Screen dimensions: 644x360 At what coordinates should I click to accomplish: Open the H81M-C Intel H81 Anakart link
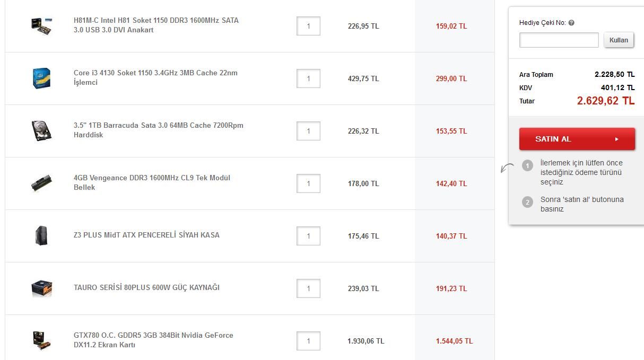coord(156,25)
